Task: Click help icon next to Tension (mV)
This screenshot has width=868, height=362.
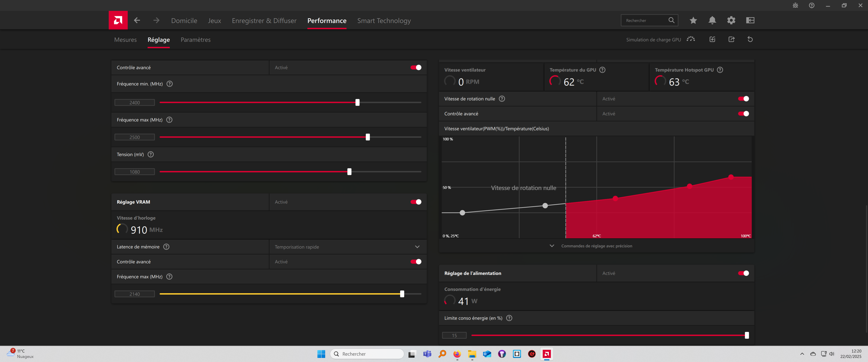Action: 151,155
